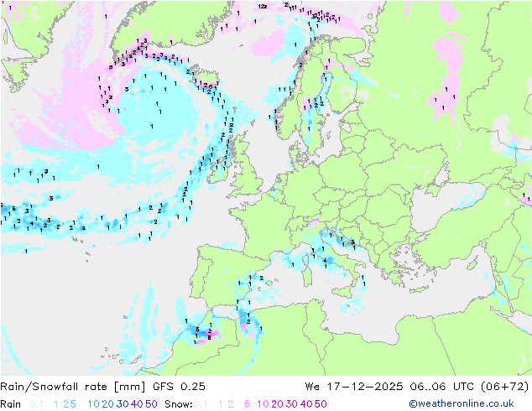Select the Rain legend value 20
Viewport: 532px width, 411px height.
point(108,404)
